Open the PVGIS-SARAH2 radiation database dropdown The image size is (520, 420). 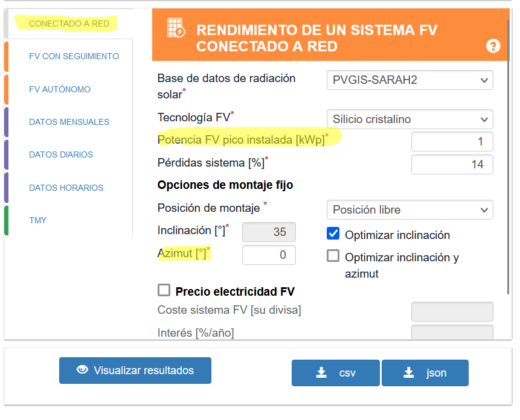click(409, 80)
